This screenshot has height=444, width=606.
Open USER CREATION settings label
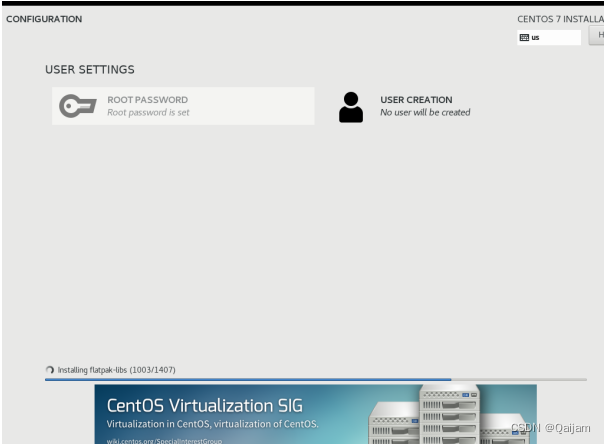pos(416,100)
